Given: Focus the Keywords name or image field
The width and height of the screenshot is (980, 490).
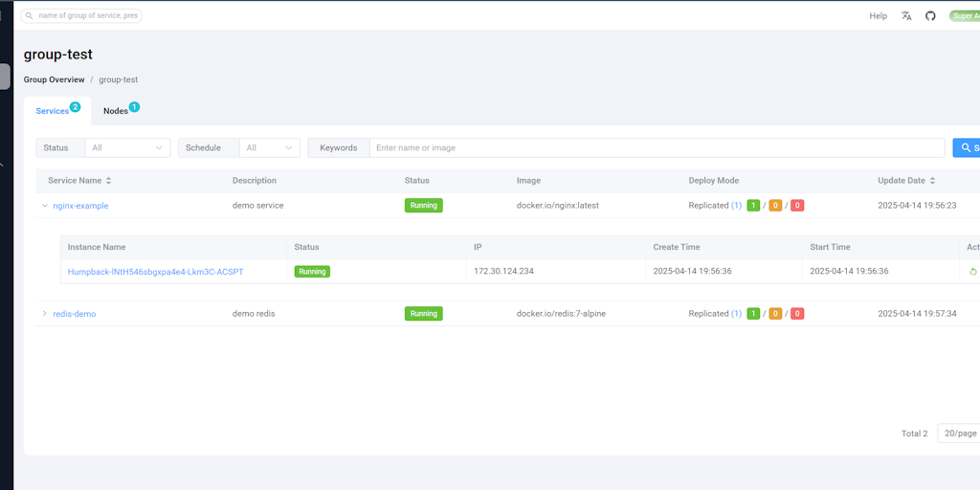Looking at the screenshot, I should pos(657,148).
